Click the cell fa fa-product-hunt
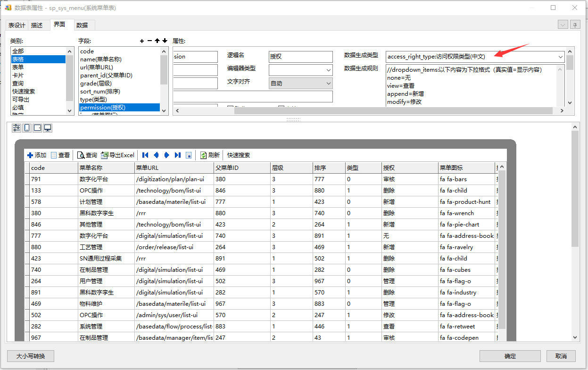Screen dimensions: 588x370 point(466,202)
